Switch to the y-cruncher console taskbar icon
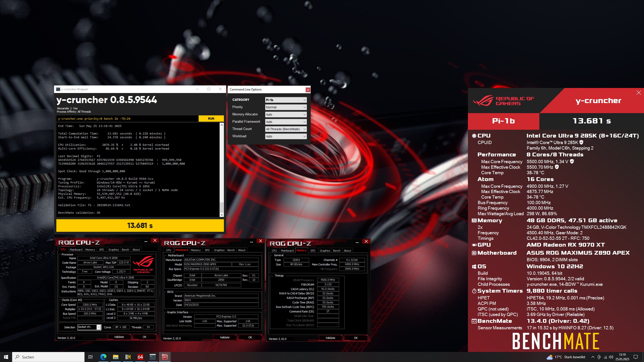Screen dimensions: 644x362 pyautogui.click(x=152, y=357)
